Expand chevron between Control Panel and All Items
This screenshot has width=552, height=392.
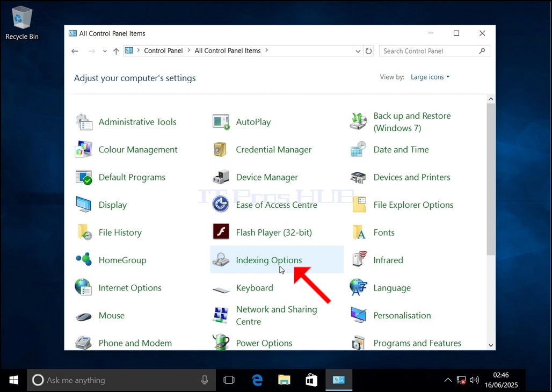pyautogui.click(x=188, y=50)
